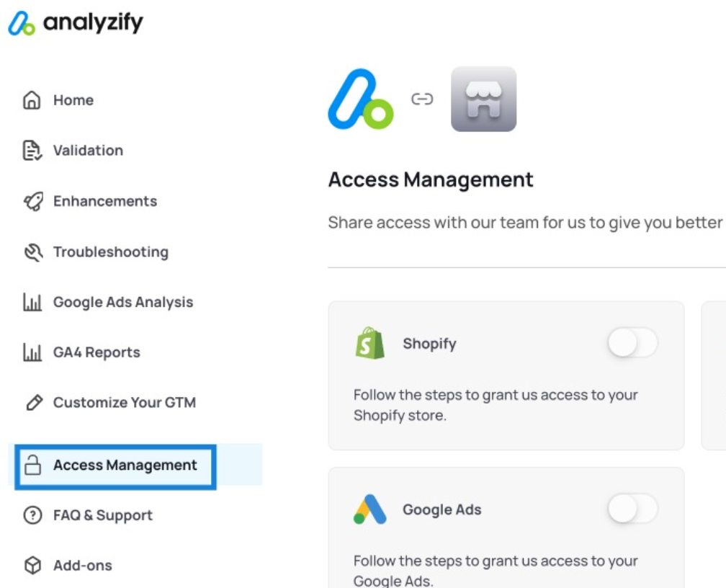The width and height of the screenshot is (726, 588).
Task: Click the Validation document-check icon
Action: click(32, 151)
